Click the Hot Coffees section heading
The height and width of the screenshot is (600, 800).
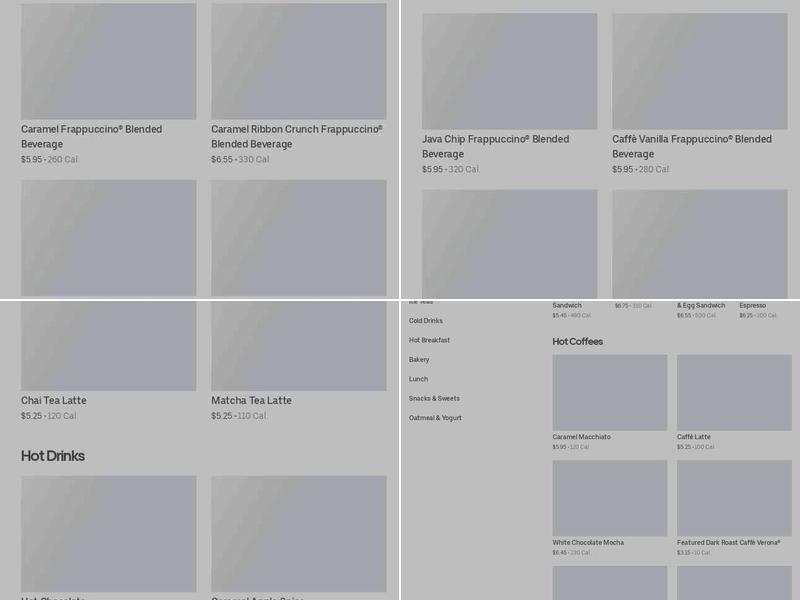pos(578,341)
